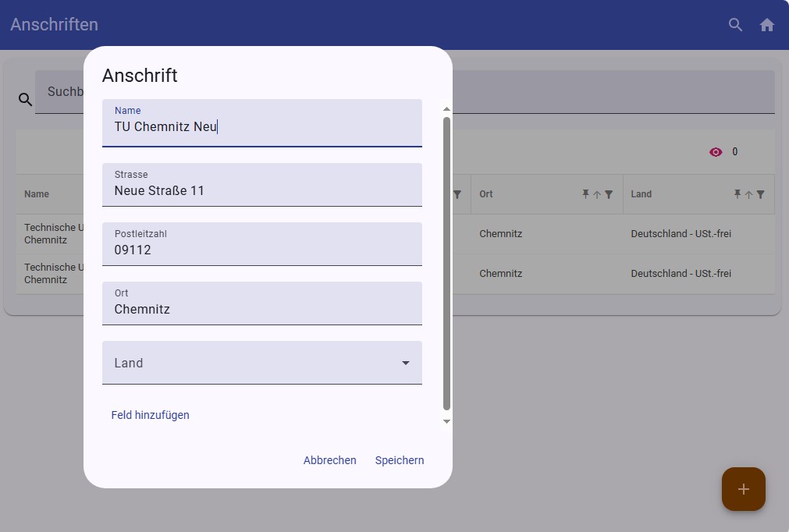Click into the Postleitzahl field
Viewport: 789px width, 532px height.
[262, 244]
